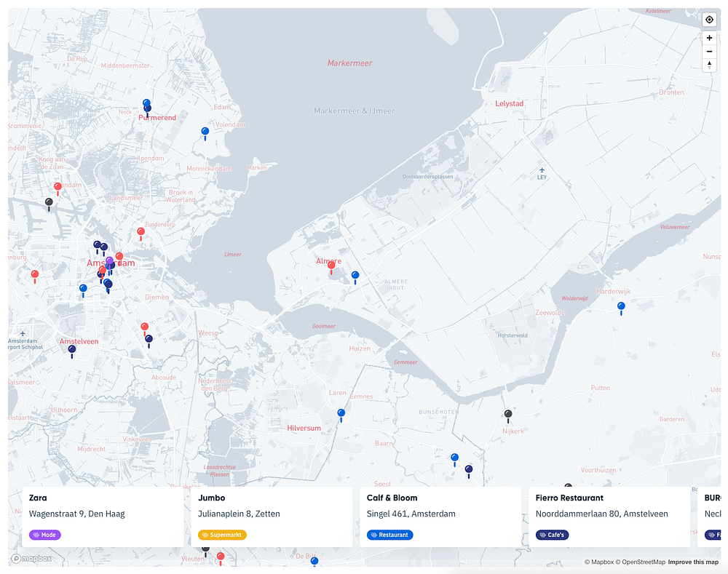Viewport: 728px width, 574px height.
Task: Click the blue Restaurant category tag
Action: click(389, 535)
